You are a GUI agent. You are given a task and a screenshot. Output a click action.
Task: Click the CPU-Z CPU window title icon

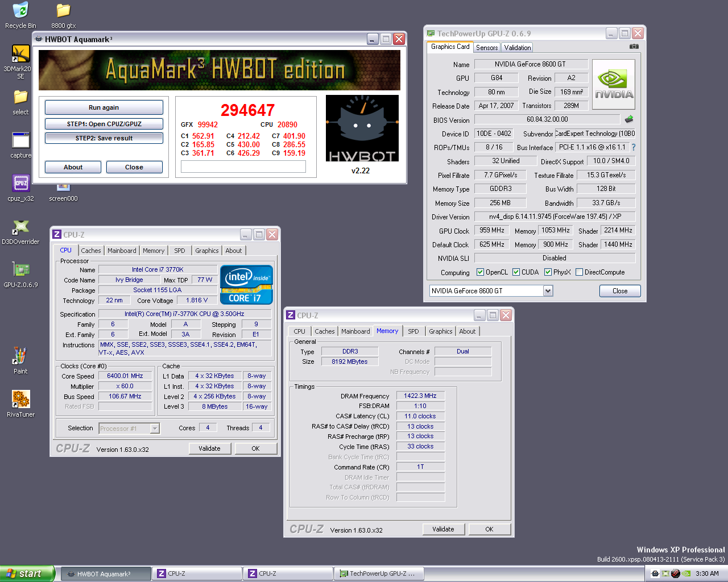57,235
